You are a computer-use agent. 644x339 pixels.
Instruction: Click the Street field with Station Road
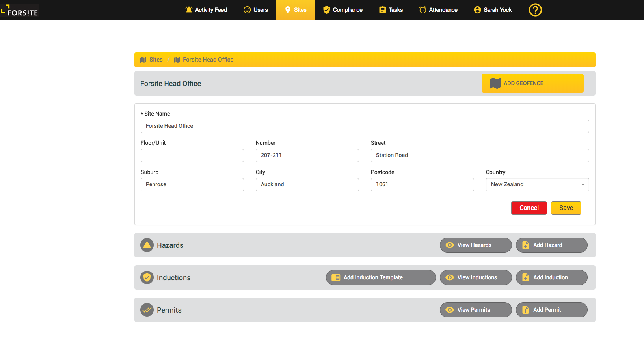pos(480,155)
